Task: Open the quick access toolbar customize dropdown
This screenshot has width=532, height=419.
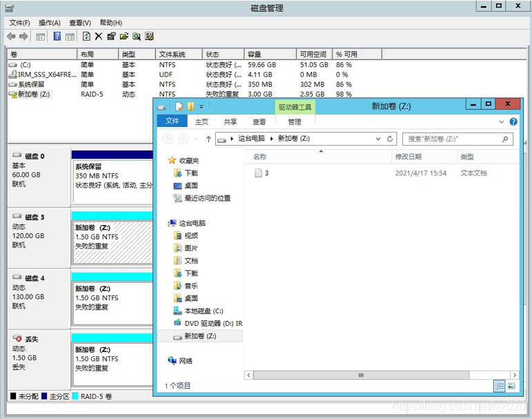Action: (x=201, y=106)
